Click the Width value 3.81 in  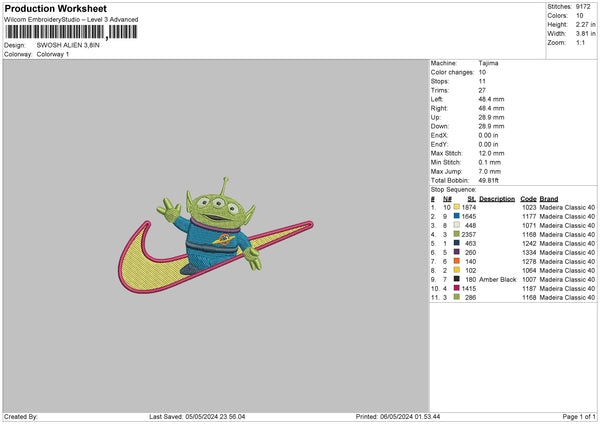(585, 34)
